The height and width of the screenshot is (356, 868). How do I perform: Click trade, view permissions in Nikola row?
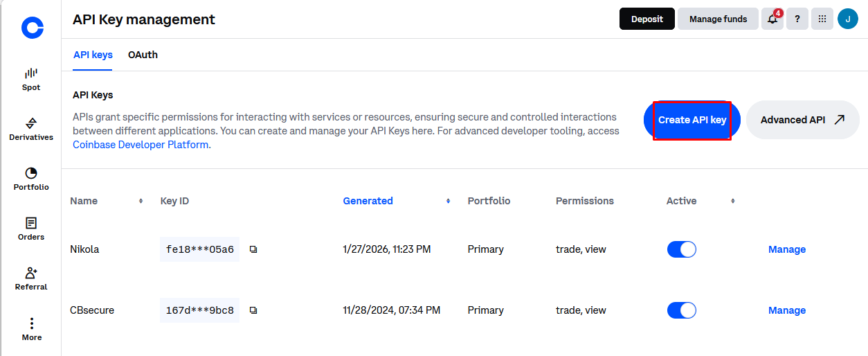pyautogui.click(x=581, y=249)
